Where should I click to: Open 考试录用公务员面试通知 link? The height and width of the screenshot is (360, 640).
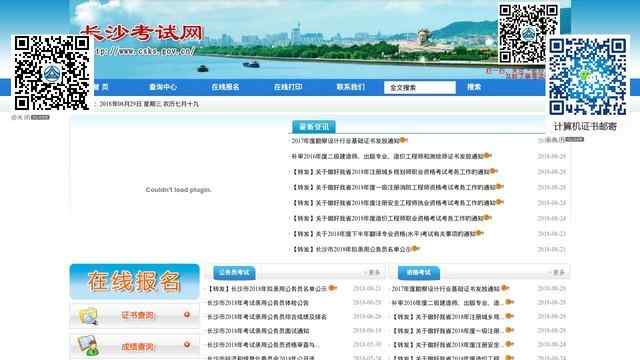click(x=258, y=331)
